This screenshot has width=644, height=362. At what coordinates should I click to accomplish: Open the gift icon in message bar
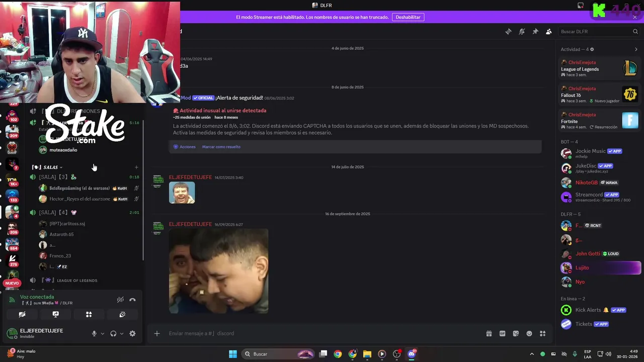point(489,333)
